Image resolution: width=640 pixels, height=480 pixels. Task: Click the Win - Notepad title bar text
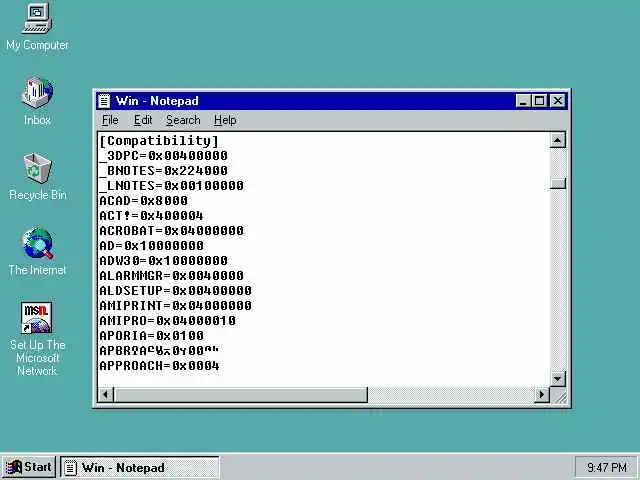point(157,101)
